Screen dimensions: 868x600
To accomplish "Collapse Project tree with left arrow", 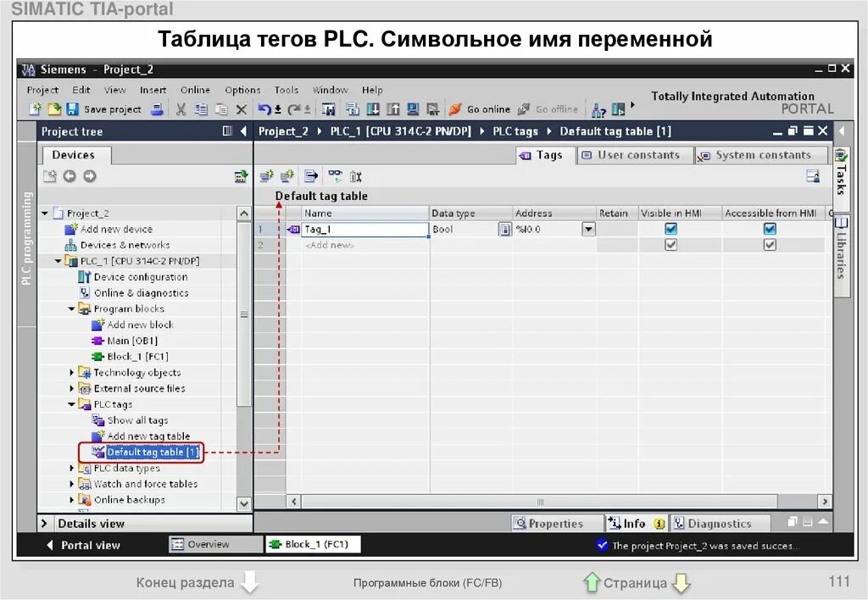I will click(243, 131).
